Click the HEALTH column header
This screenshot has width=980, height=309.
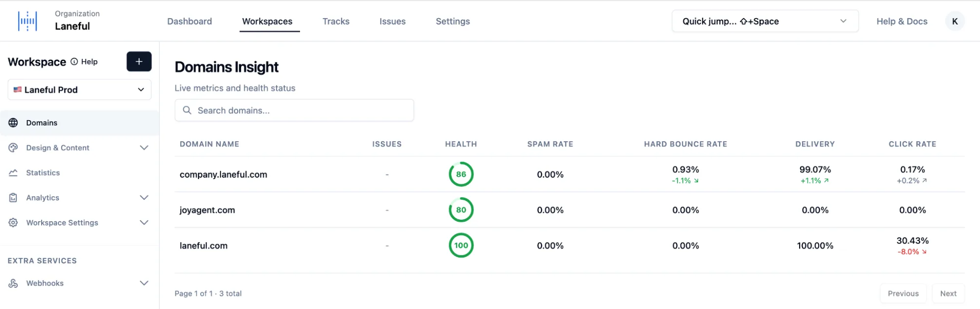point(461,144)
